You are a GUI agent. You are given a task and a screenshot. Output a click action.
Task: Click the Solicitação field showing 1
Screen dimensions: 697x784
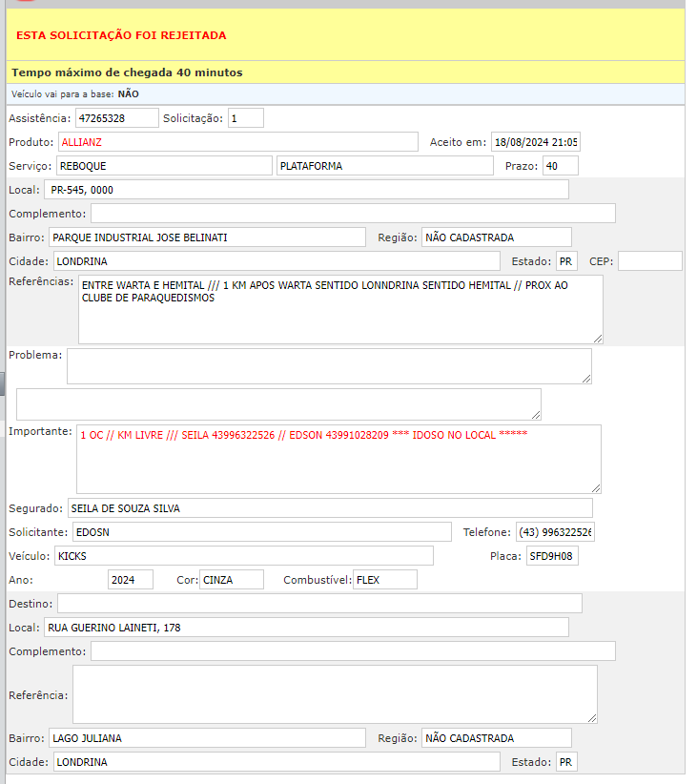click(245, 118)
